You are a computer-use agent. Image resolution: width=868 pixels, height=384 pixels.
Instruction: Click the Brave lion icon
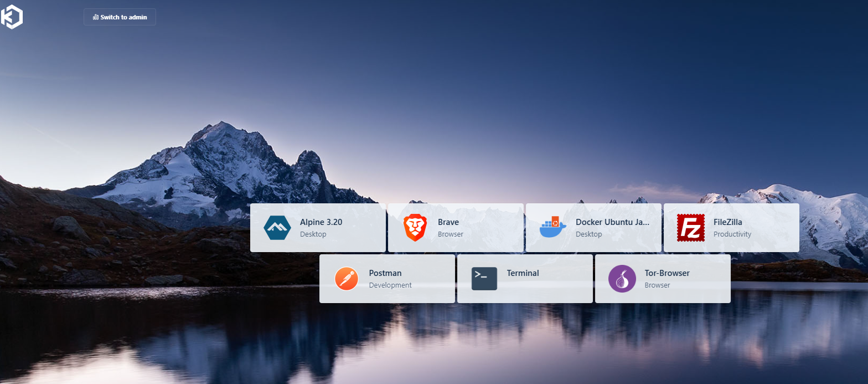tap(415, 228)
